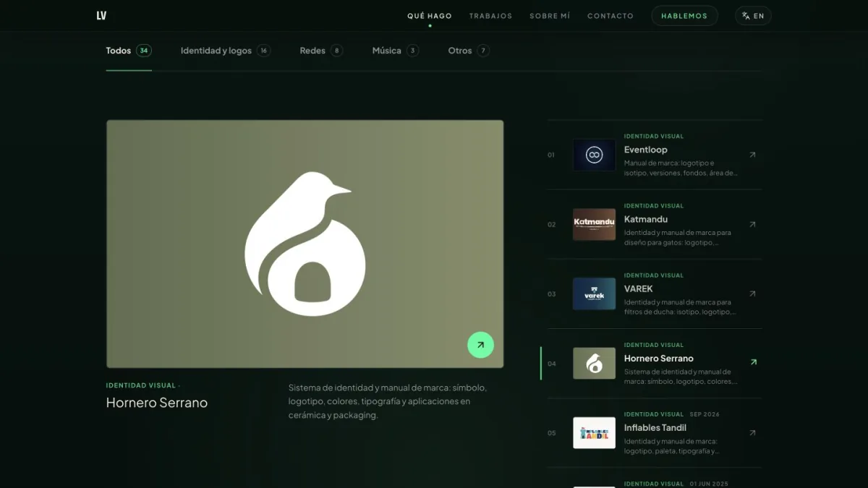Select the Hornero Serrano list thumbnail

(595, 363)
